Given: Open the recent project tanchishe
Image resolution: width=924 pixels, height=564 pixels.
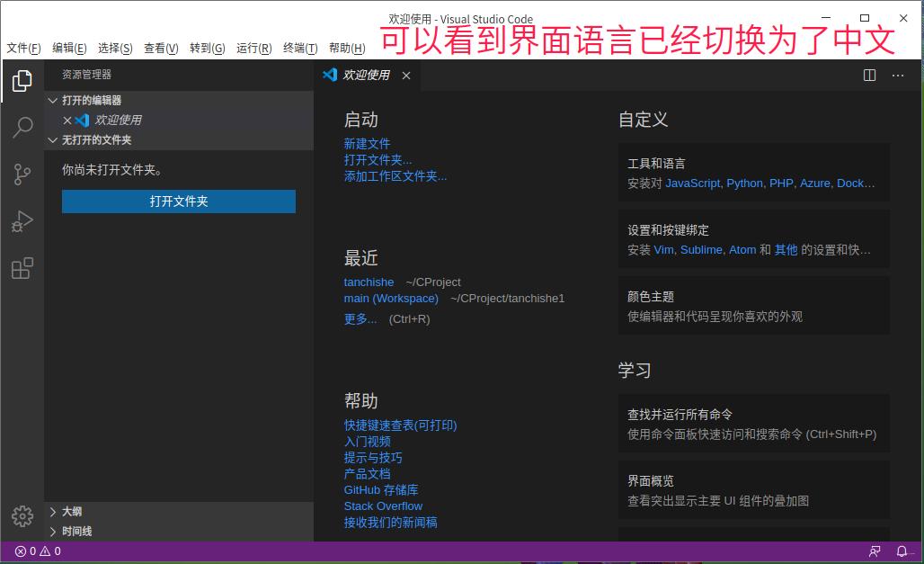Looking at the screenshot, I should 369,282.
